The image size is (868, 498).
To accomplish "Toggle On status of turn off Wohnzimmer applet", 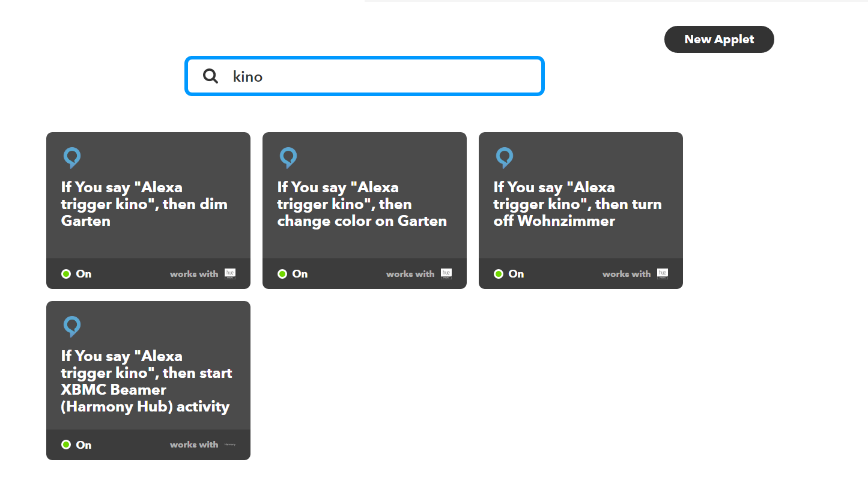I will point(509,274).
